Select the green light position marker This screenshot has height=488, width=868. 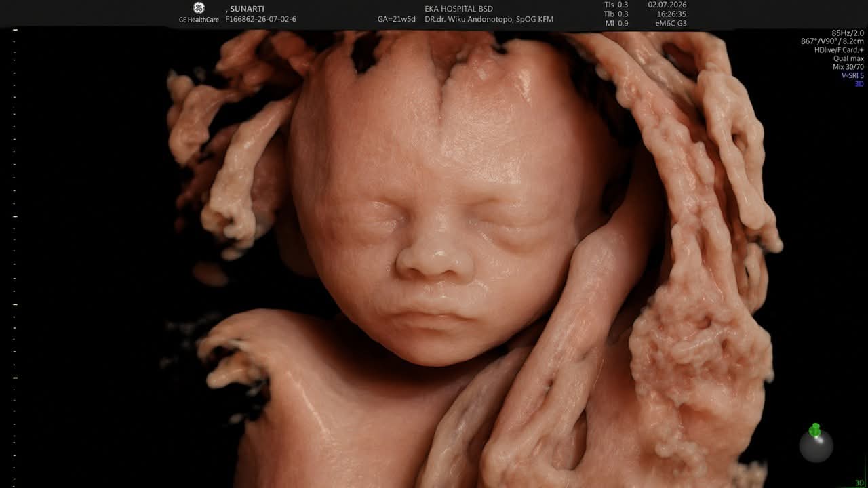tap(815, 430)
